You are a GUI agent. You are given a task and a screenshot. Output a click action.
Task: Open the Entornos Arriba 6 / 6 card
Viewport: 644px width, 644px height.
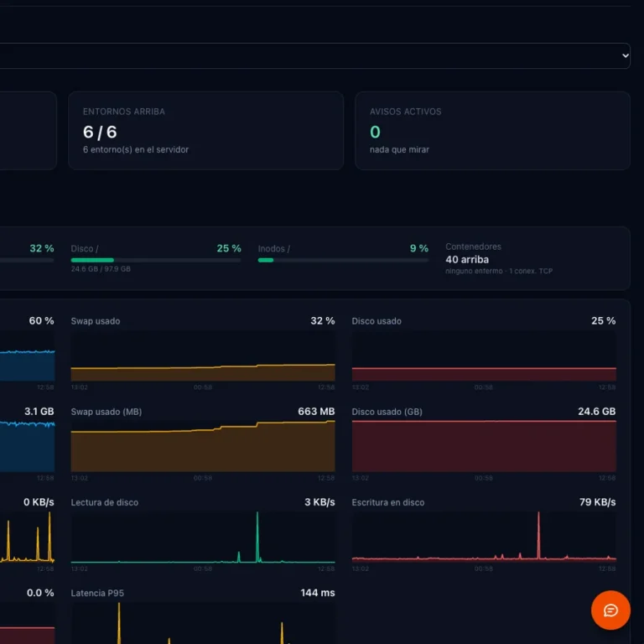tap(205, 131)
